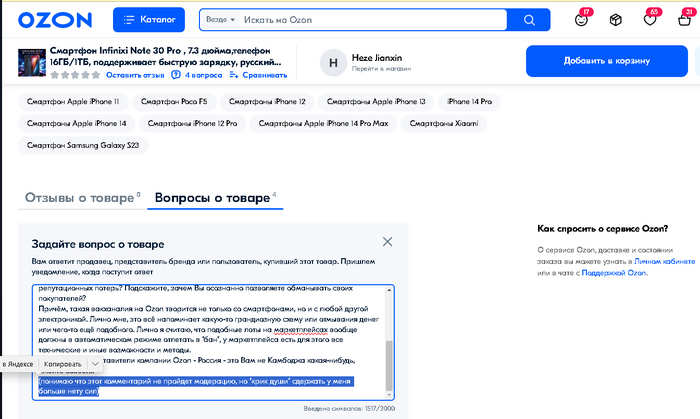Select the Смартфон Poco F5 chip
This screenshot has height=419, width=700.
pyautogui.click(x=174, y=102)
